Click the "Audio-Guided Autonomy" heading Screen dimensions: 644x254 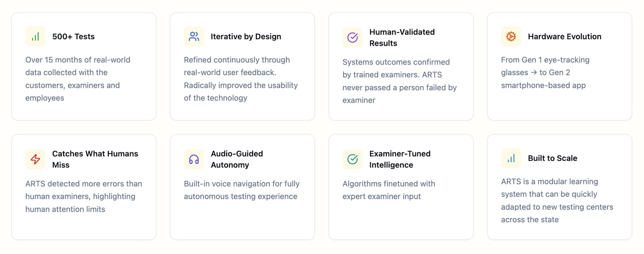coord(237,159)
